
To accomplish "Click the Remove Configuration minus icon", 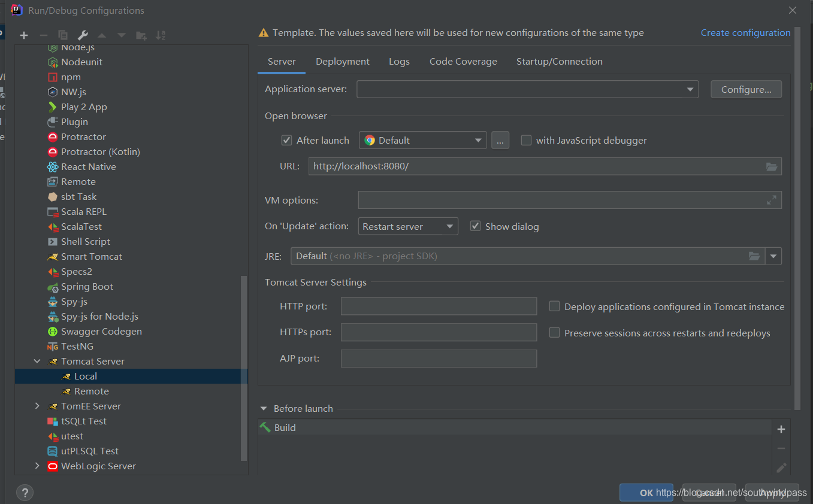I will 43,35.
